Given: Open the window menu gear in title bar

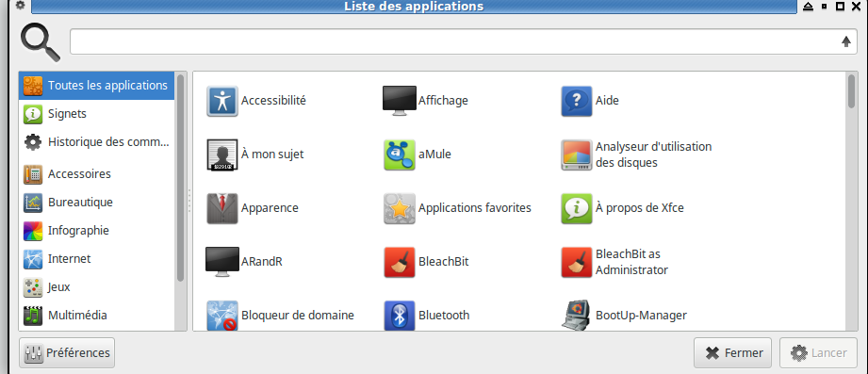Looking at the screenshot, I should (20, 6).
